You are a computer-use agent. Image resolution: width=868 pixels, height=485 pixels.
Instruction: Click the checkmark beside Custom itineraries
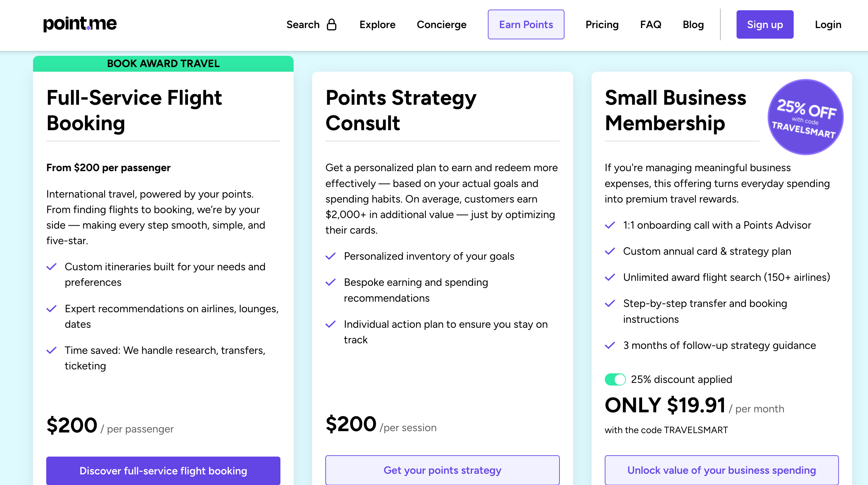(51, 267)
